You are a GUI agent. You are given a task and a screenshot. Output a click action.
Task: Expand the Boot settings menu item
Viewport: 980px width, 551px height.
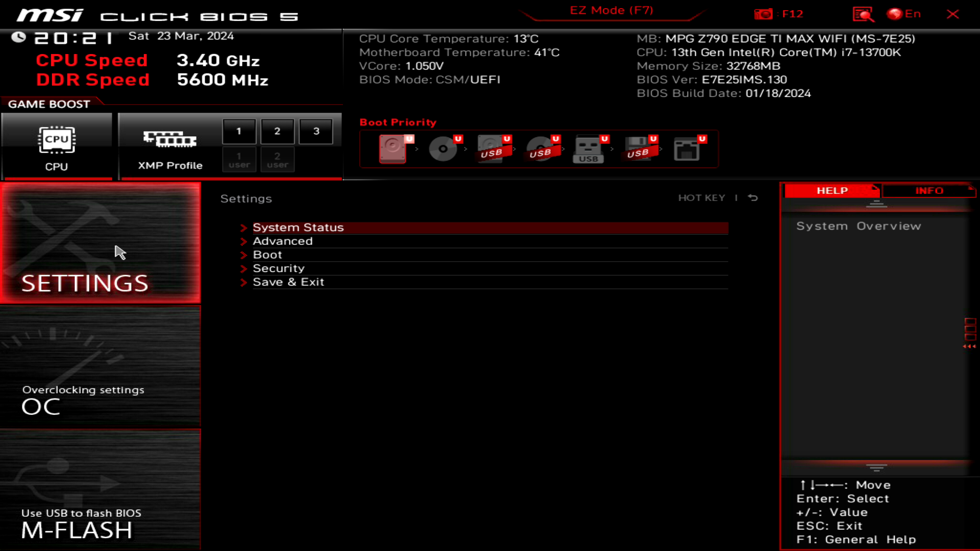tap(267, 254)
